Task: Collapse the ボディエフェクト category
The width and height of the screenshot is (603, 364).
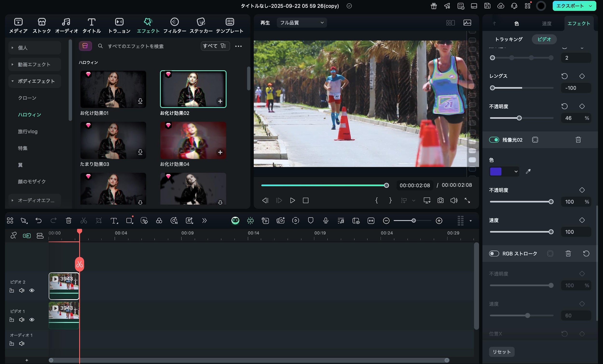Action: [34, 81]
